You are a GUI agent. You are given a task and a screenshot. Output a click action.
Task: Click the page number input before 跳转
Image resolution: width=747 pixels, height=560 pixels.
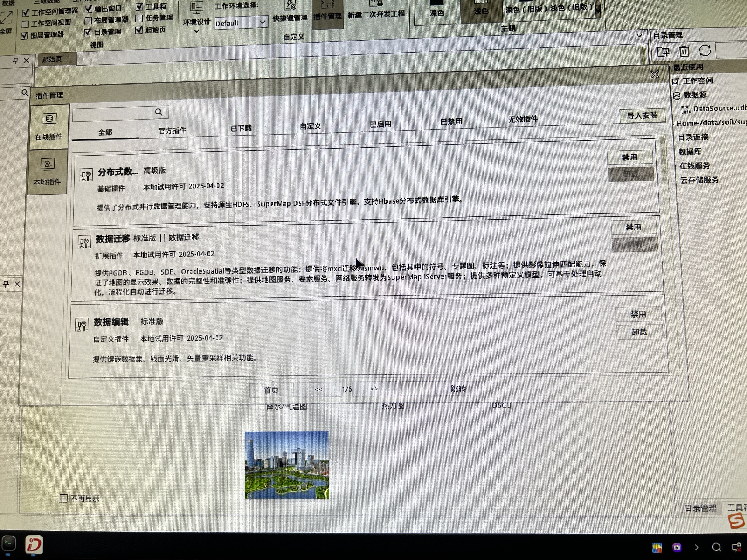(x=418, y=389)
